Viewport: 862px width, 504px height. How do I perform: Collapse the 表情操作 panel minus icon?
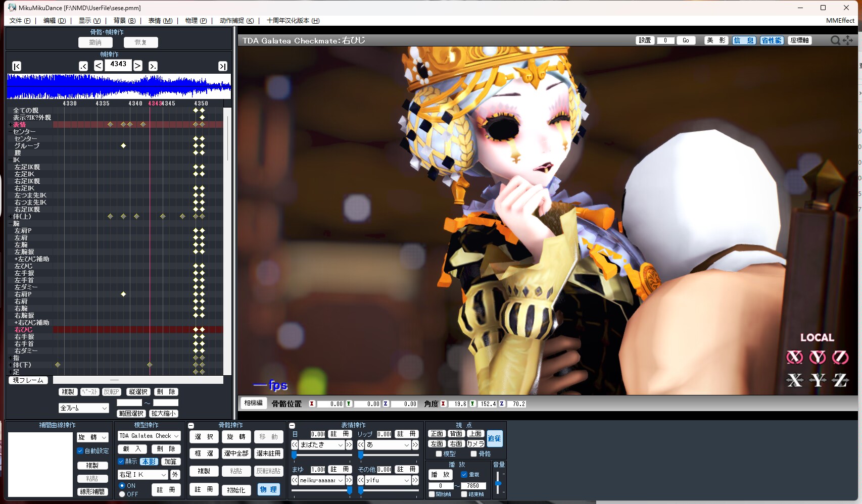point(292,426)
